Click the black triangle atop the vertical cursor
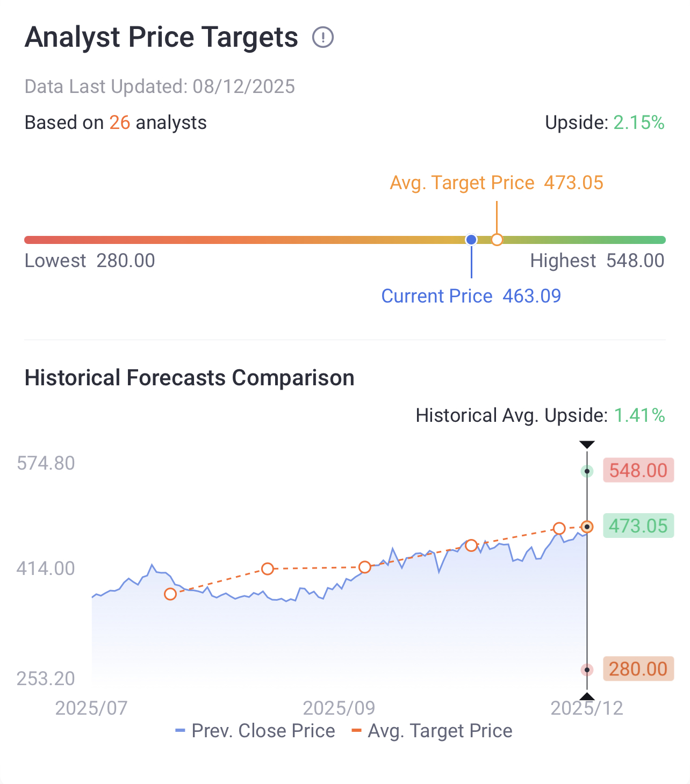The image size is (690, 784). 587,444
